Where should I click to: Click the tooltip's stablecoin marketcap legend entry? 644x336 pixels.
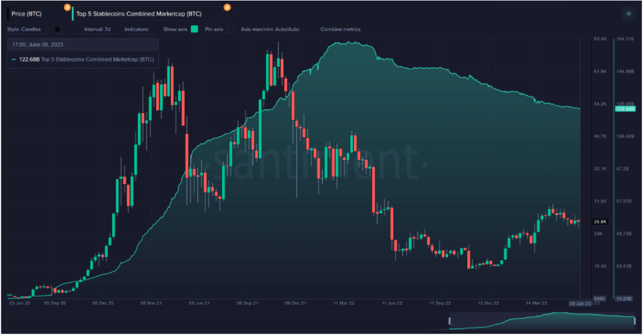83,60
